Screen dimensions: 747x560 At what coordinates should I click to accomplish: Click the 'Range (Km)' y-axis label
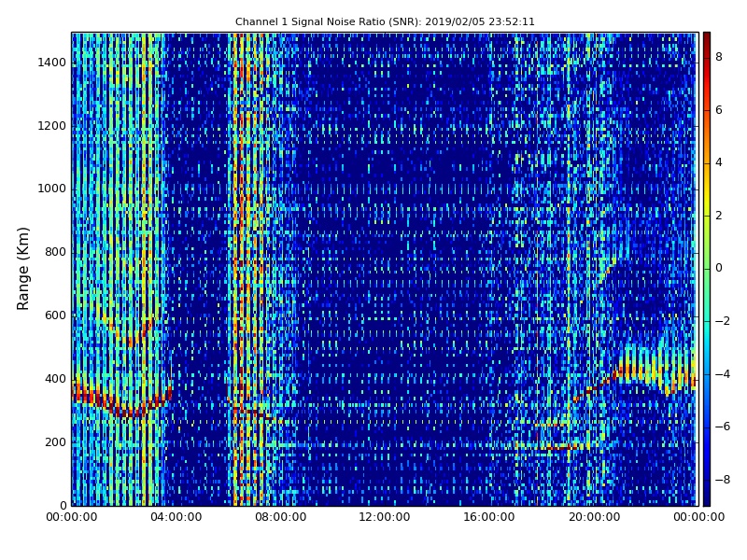click(22, 269)
